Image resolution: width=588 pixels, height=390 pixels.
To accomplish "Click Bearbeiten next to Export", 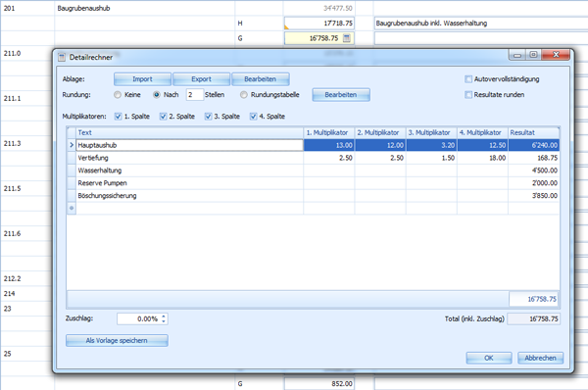I will coord(261,79).
